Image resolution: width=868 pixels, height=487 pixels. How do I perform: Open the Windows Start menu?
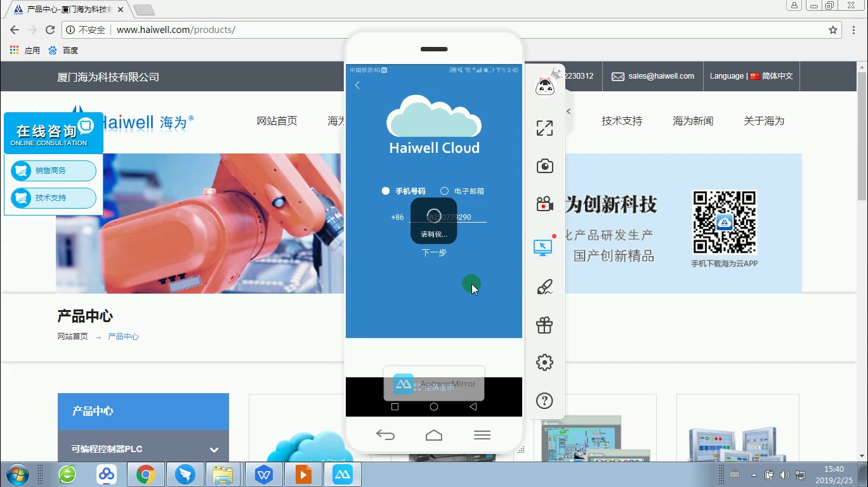pos(16,474)
